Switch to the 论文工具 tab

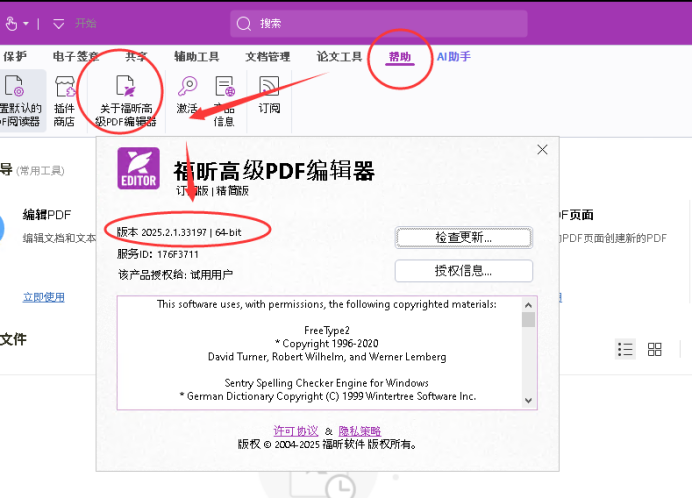(x=339, y=57)
